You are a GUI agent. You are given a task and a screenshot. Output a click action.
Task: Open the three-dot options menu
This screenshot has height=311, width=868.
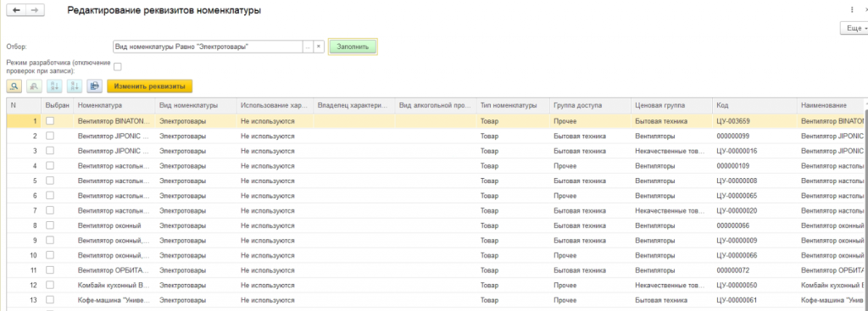coord(851,10)
